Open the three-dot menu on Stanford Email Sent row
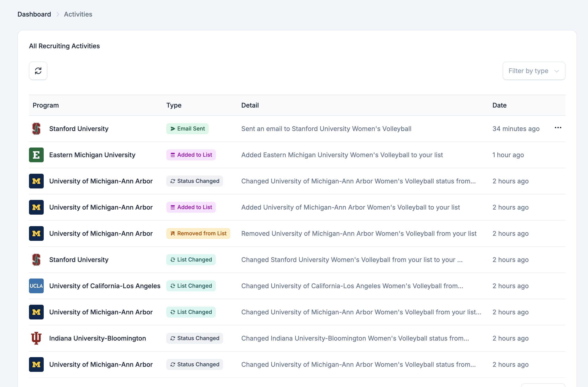The width and height of the screenshot is (588, 387). [558, 128]
